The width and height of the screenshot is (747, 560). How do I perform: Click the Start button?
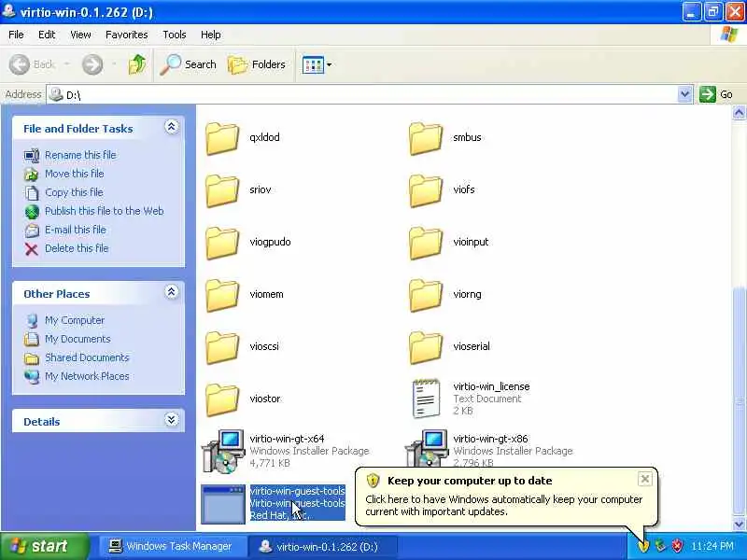tap(45, 546)
